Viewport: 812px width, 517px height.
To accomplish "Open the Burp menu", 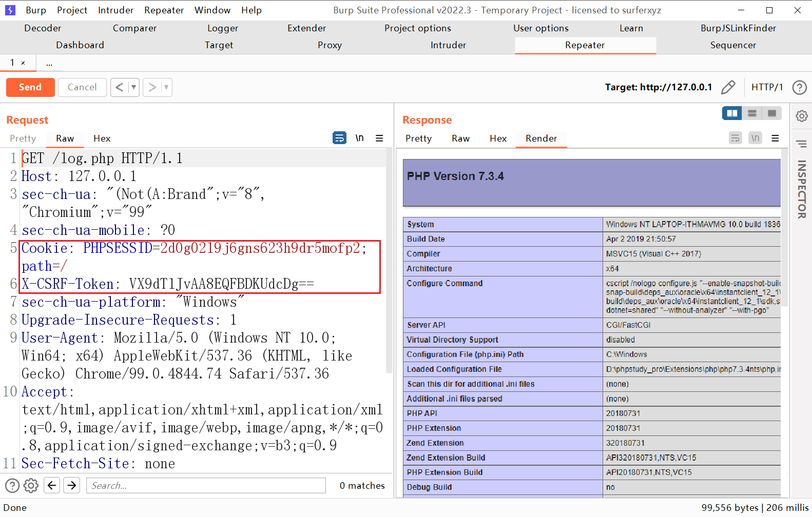I will pos(36,10).
